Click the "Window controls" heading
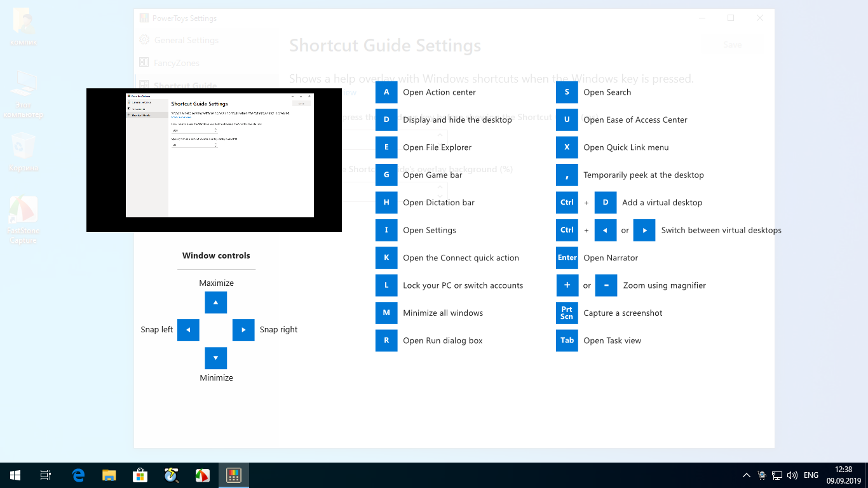The image size is (868, 488). tap(216, 255)
